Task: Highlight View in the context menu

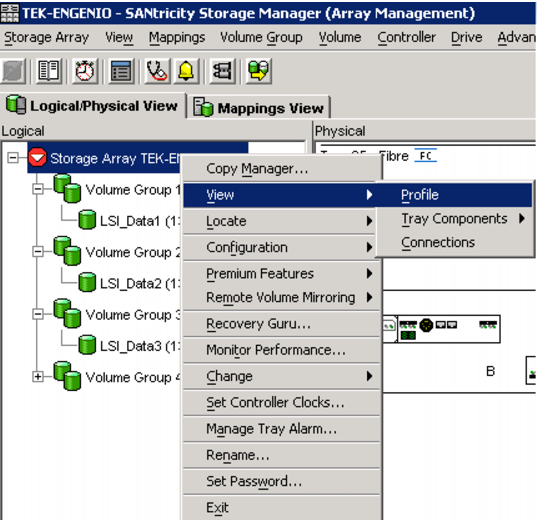Action: pos(279,195)
